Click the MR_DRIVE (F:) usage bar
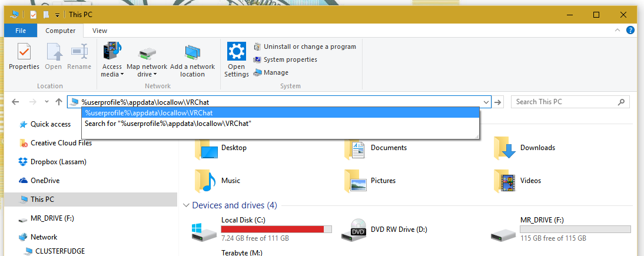 575,230
